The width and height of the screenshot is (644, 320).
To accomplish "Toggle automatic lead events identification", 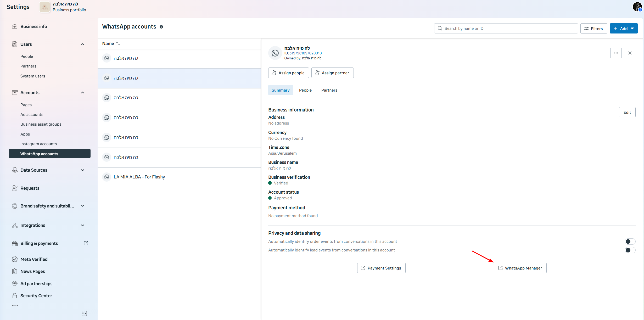I will coord(630,250).
